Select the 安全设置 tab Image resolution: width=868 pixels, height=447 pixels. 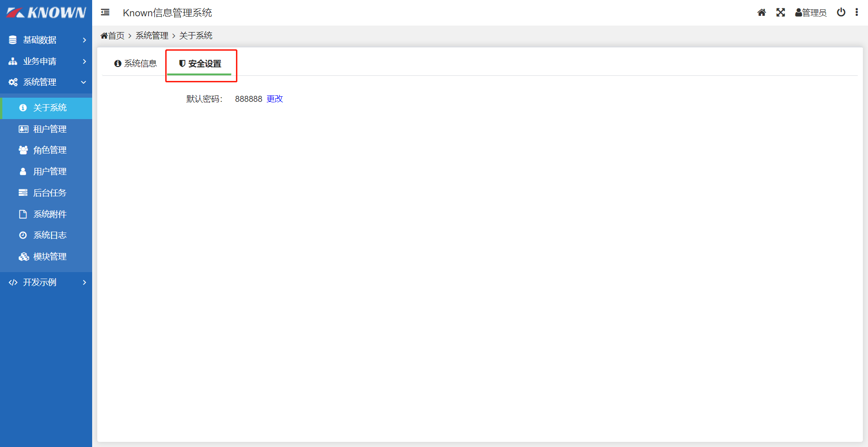point(200,64)
